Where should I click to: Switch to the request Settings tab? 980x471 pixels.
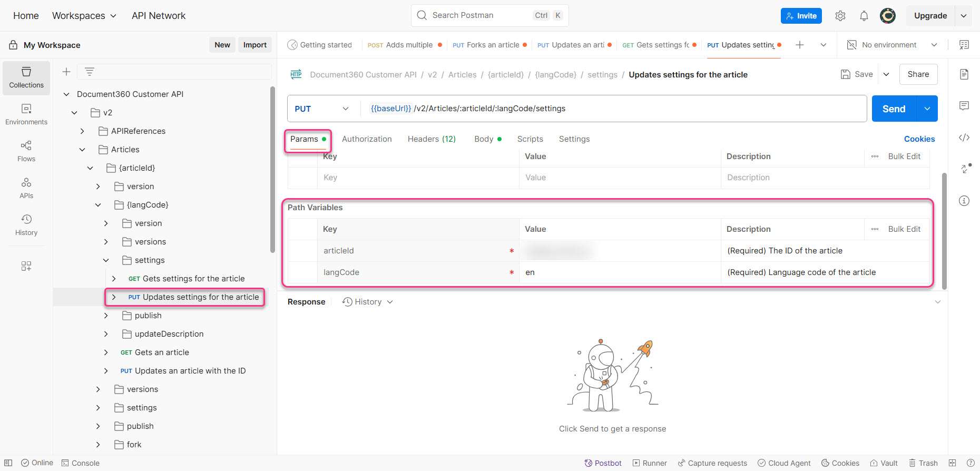[x=574, y=139]
